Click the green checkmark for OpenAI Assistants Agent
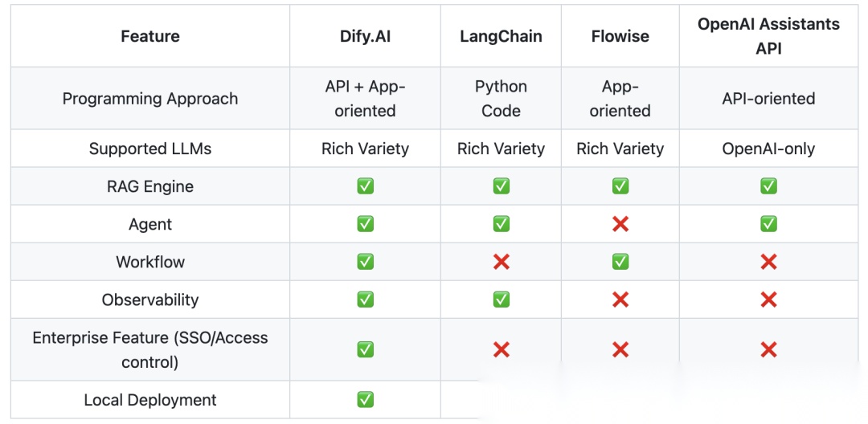 click(x=768, y=224)
